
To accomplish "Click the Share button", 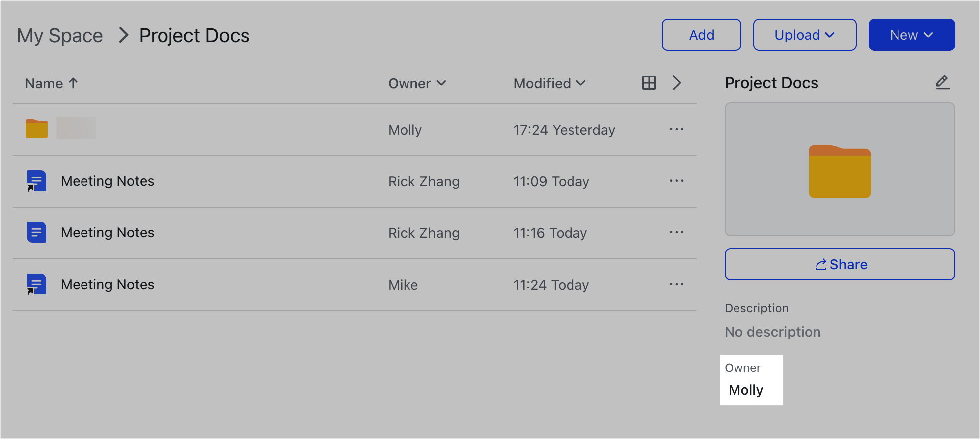I will [x=839, y=264].
